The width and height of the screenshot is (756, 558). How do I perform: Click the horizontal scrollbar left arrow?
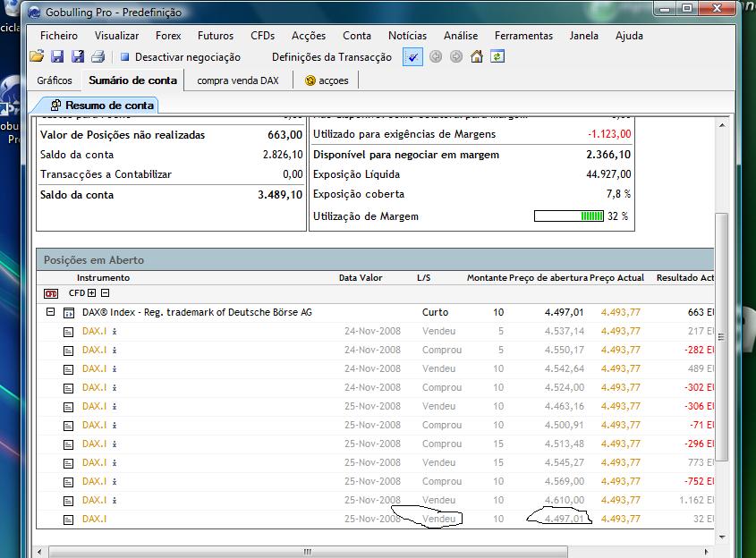click(40, 552)
